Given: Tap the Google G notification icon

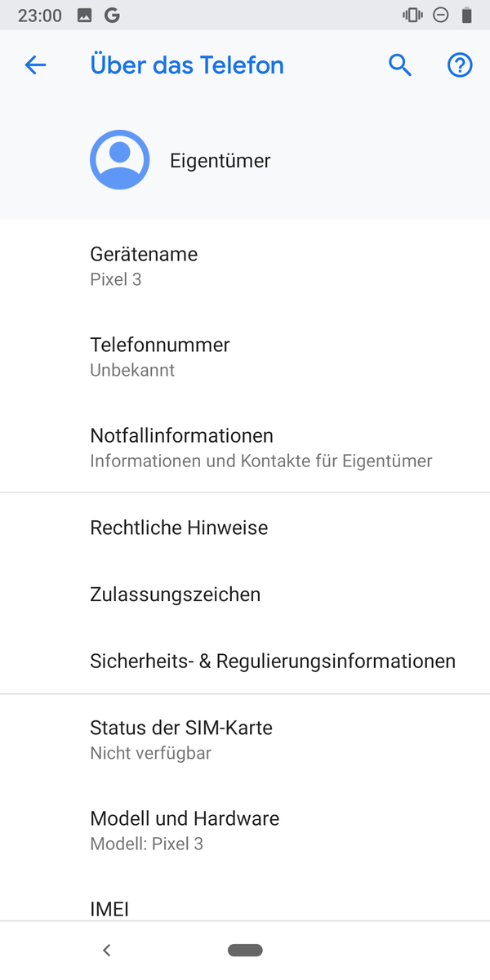Looking at the screenshot, I should (x=111, y=15).
